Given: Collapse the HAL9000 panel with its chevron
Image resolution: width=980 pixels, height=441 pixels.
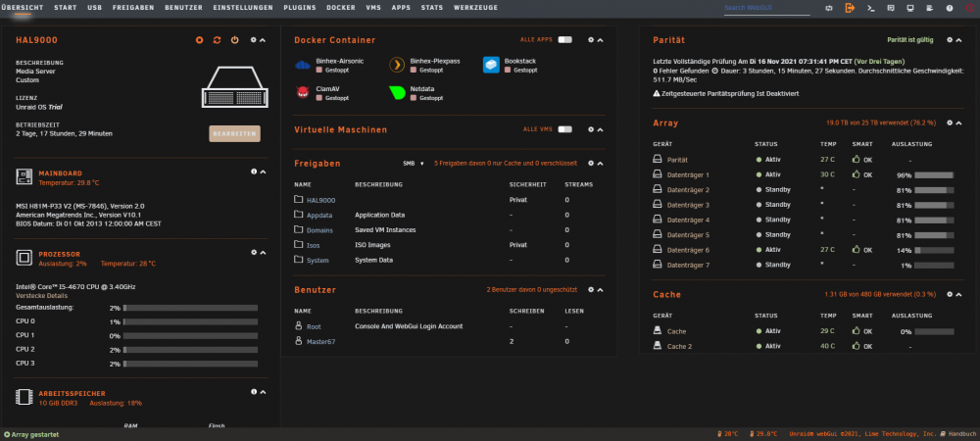Looking at the screenshot, I should [x=263, y=40].
